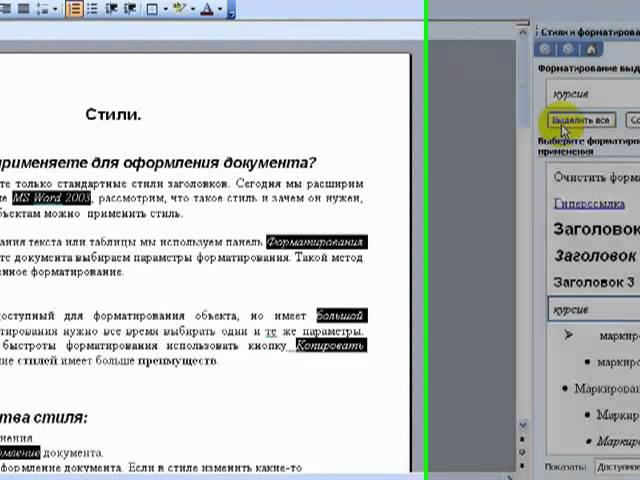Apply italic "Маркир" bullet style

pos(594,441)
